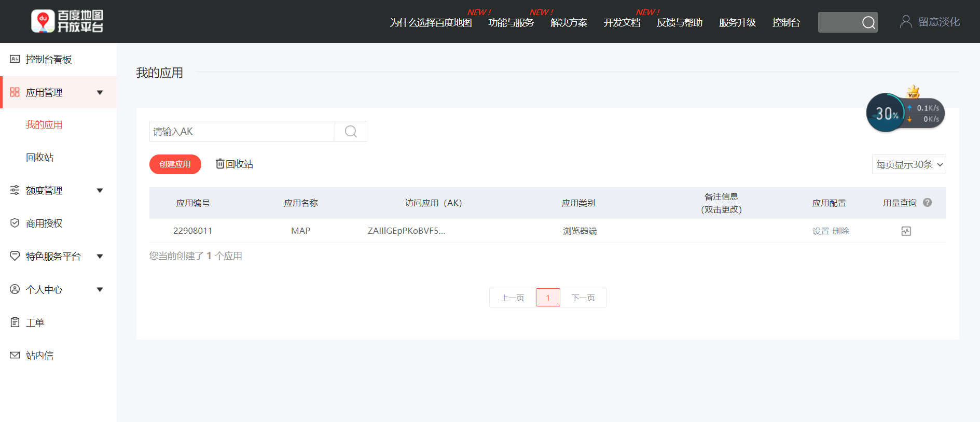
Task: Open 功能与服务 top navigation menu
Action: pos(511,23)
